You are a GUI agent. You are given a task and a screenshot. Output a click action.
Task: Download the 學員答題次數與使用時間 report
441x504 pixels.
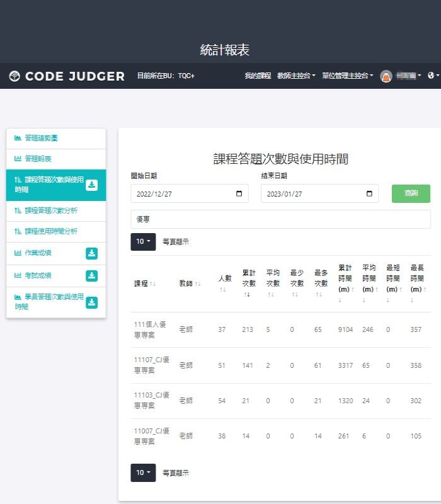pos(91,302)
